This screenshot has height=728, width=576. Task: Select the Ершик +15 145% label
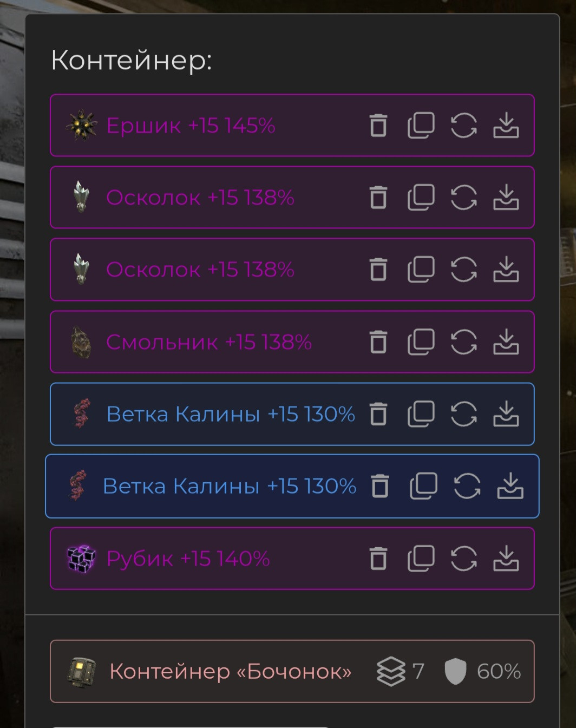pyautogui.click(x=191, y=126)
